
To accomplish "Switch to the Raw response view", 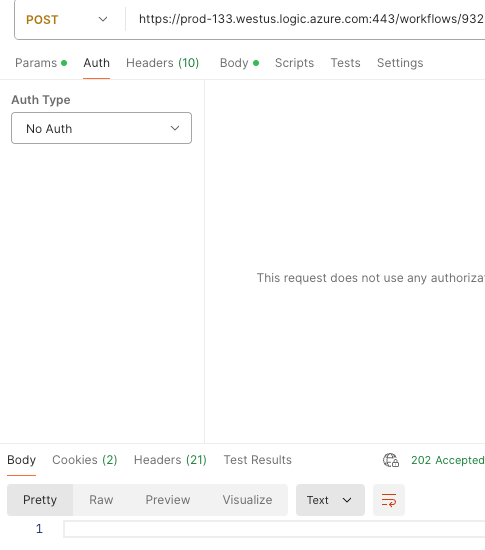I will (x=101, y=500).
